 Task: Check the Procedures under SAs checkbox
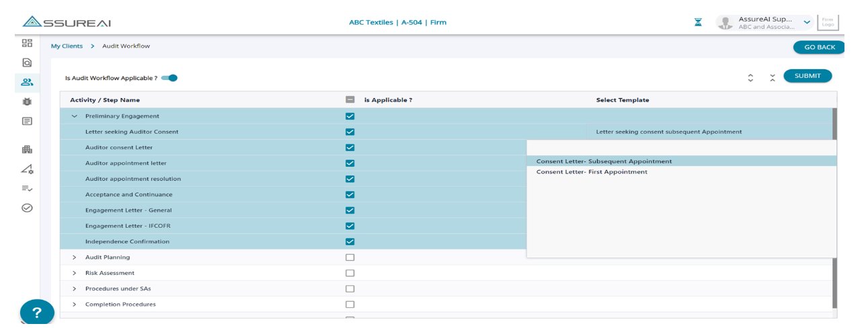pos(350,289)
